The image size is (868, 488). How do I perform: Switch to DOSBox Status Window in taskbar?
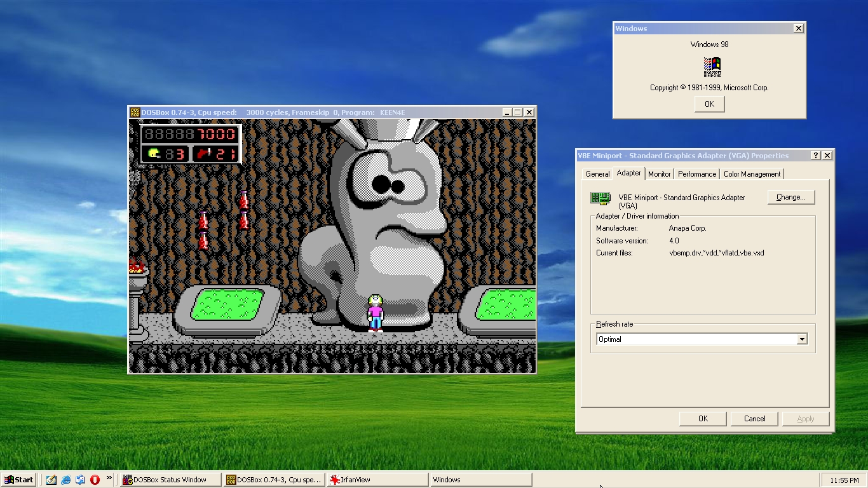170,480
